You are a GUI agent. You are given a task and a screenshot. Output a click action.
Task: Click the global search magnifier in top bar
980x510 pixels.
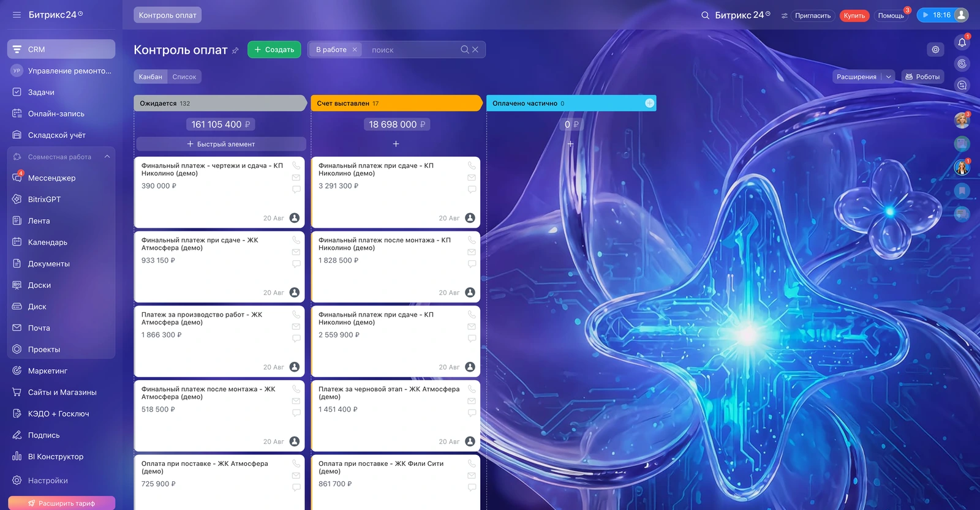(706, 15)
